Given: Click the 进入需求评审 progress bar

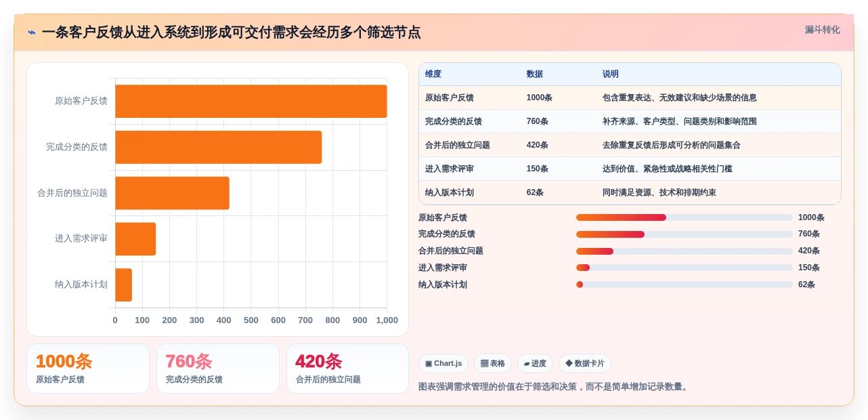Looking at the screenshot, I should [684, 268].
